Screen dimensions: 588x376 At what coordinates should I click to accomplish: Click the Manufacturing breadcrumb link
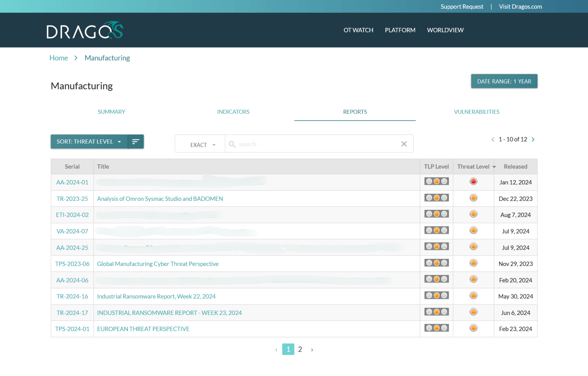(x=107, y=58)
